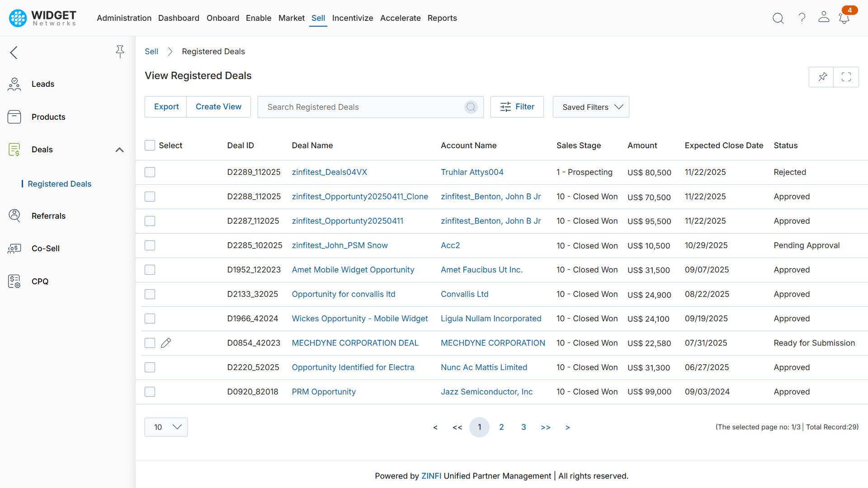Open notifications via the bell icon
The width and height of the screenshot is (868, 488).
pos(844,18)
